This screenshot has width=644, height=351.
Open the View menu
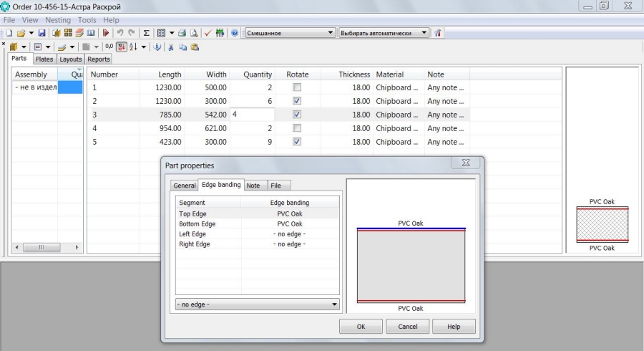30,20
